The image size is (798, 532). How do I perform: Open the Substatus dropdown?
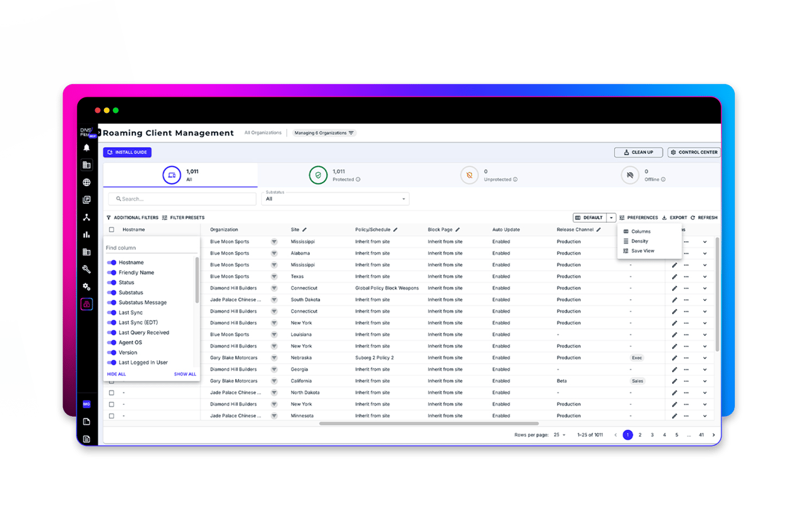tap(335, 199)
